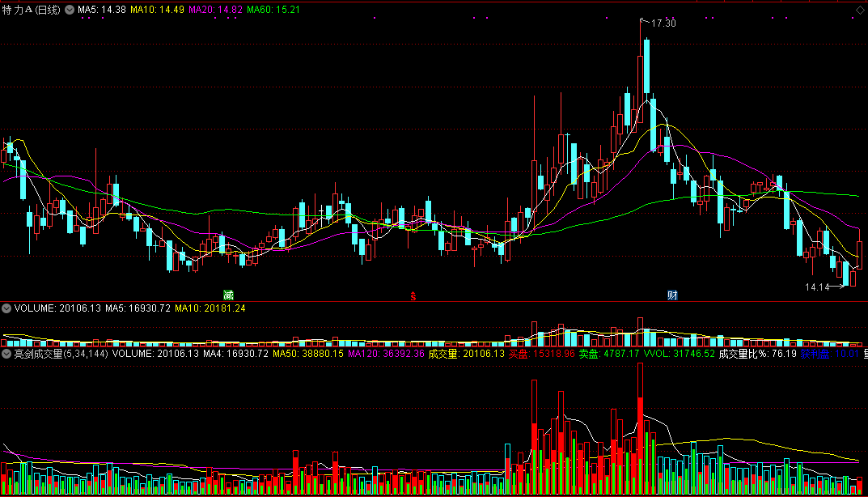Select MA5: 16930.72 in volume panel

[138, 308]
